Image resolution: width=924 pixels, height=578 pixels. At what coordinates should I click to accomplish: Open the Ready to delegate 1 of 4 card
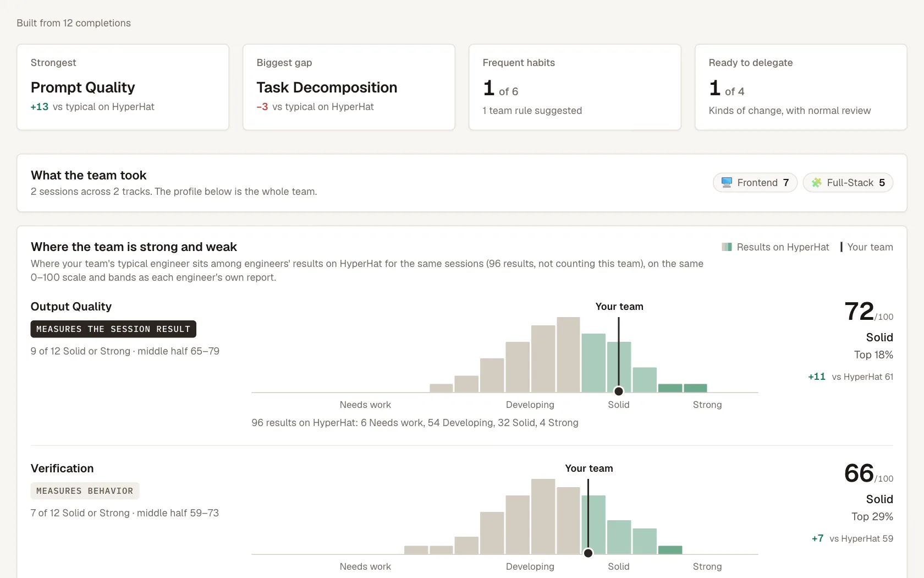tap(801, 87)
